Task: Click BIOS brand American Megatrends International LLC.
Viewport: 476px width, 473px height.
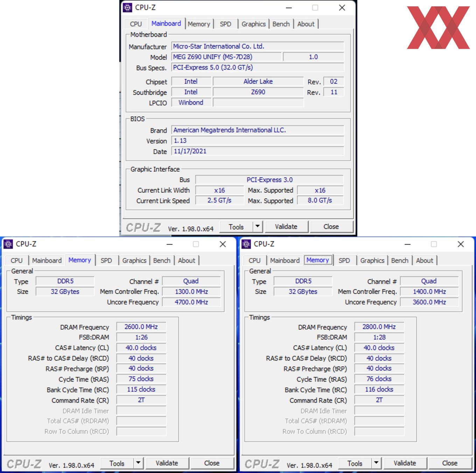Action: 258,130
